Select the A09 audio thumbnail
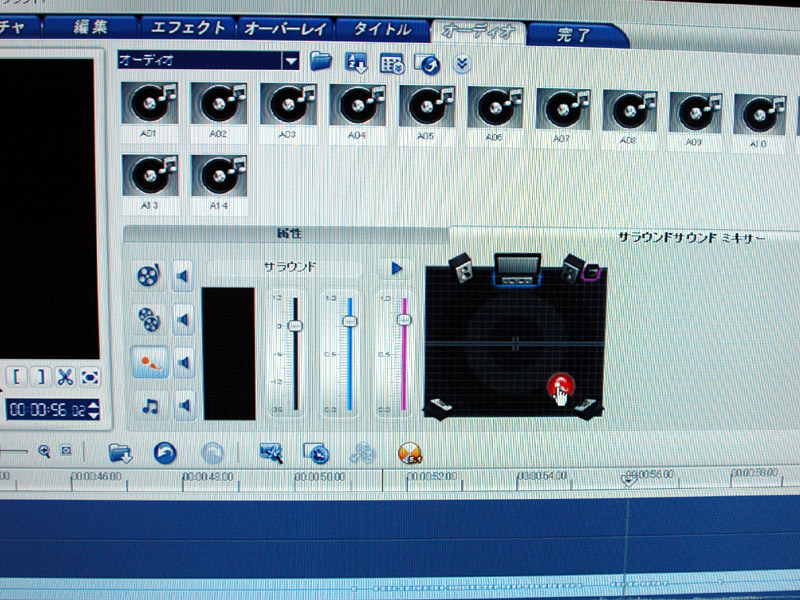Viewport: 800px width, 600px height. pos(695,113)
